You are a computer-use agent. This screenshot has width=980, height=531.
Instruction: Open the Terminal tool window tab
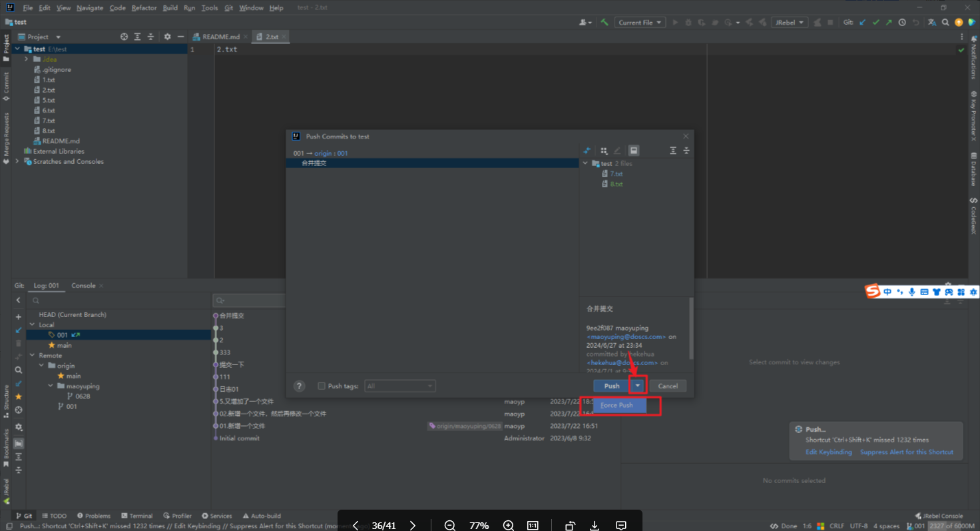(x=136, y=516)
